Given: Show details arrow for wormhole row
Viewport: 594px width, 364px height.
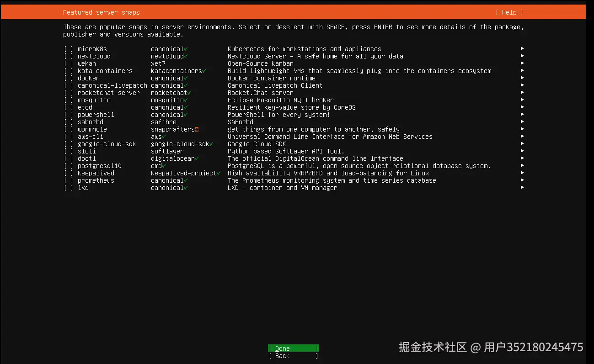Looking at the screenshot, I should 522,129.
